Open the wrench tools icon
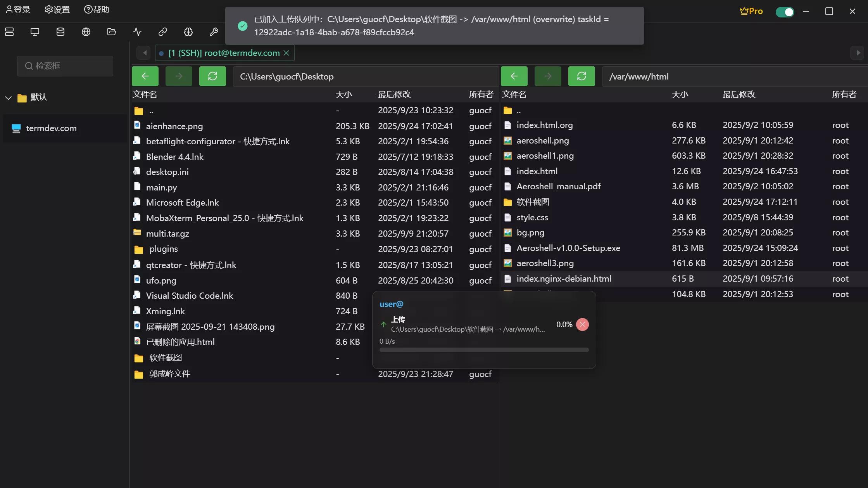868x488 pixels. point(214,32)
